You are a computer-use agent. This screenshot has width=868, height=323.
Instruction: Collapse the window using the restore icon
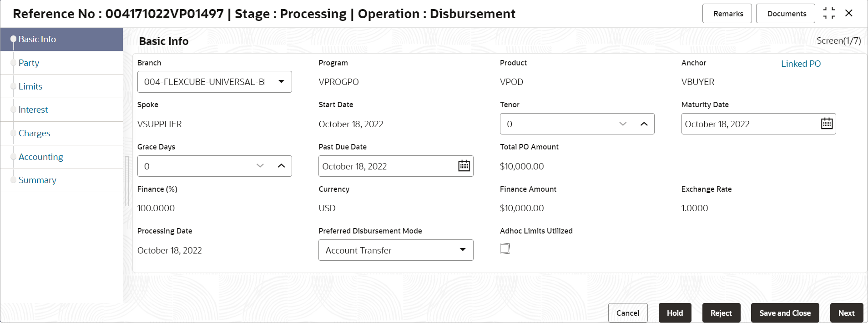(x=829, y=13)
